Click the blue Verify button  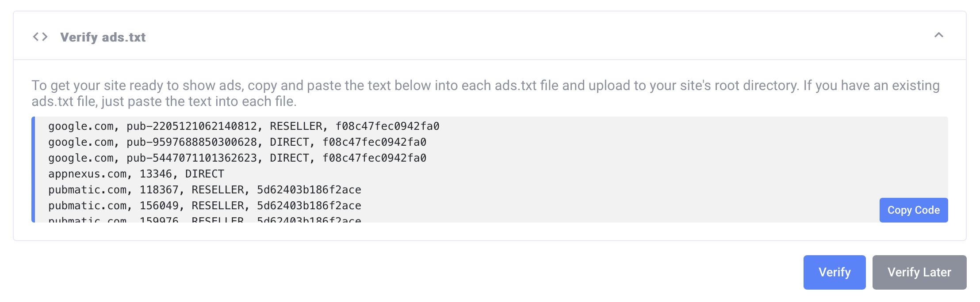click(x=834, y=272)
